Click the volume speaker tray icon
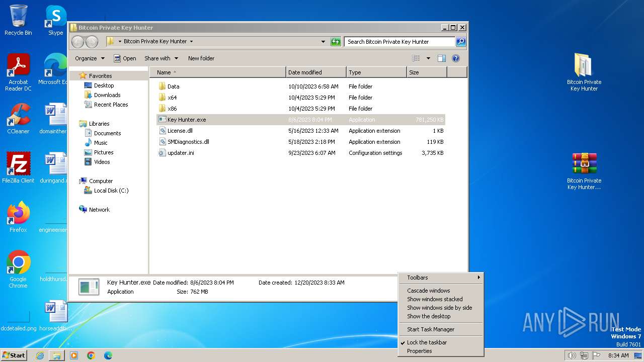The height and width of the screenshot is (362, 644). pos(572,355)
